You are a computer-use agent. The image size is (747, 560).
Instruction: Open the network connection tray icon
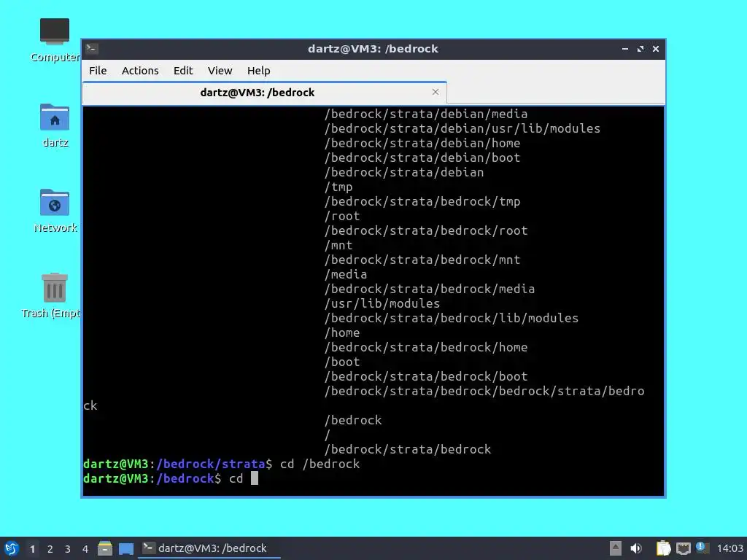click(x=683, y=548)
